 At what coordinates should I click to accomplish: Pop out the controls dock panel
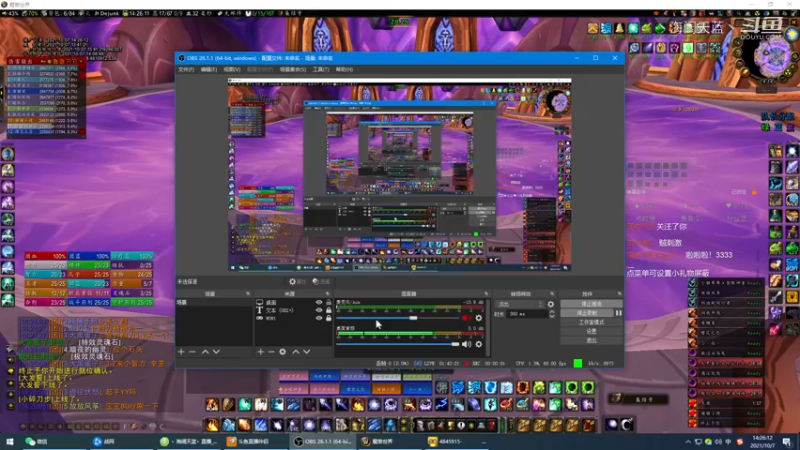click(619, 294)
